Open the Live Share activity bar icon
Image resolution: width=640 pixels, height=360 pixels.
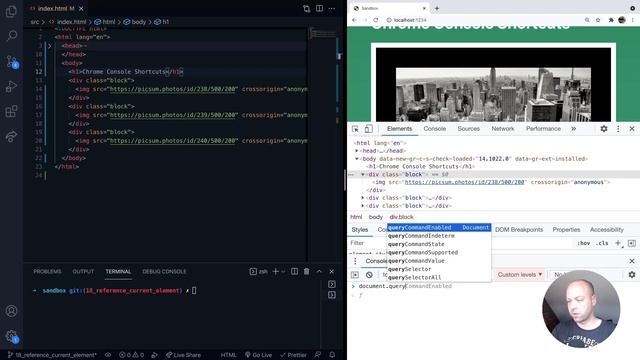[x=11, y=136]
